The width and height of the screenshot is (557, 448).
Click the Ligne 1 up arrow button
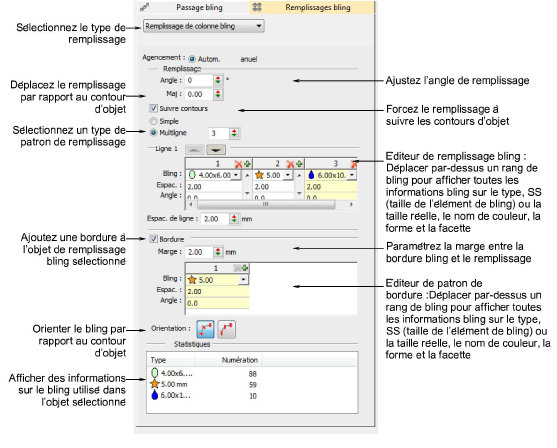[x=194, y=149]
